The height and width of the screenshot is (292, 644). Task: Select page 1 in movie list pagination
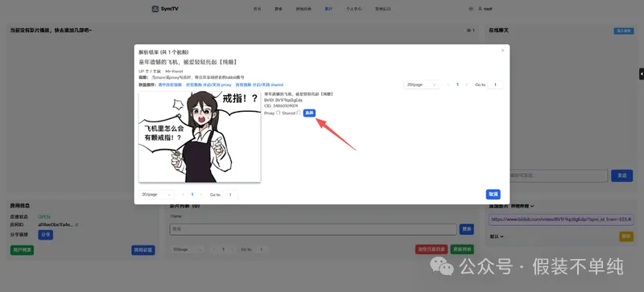(223, 249)
